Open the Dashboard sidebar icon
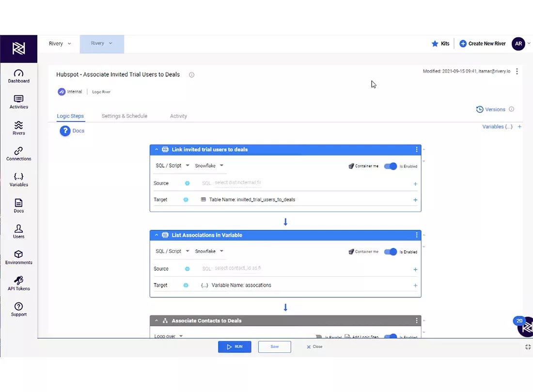Image resolution: width=533 pixels, height=392 pixels. click(19, 76)
